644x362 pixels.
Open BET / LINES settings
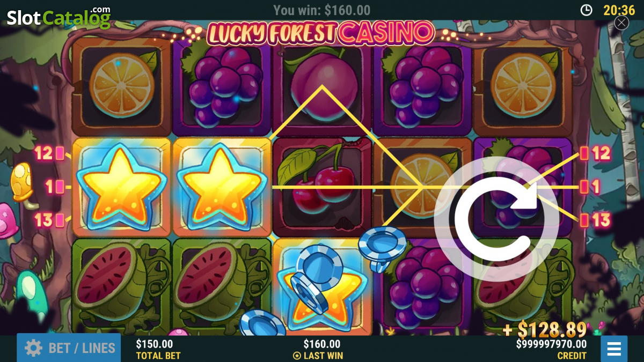click(x=69, y=348)
